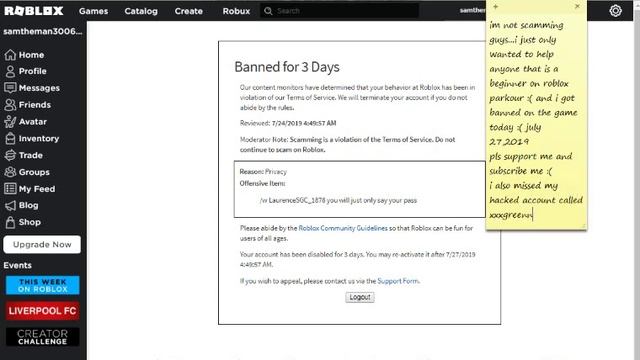The height and width of the screenshot is (360, 640).
Task: Click the 'Events' sidebar heading
Action: click(x=18, y=265)
